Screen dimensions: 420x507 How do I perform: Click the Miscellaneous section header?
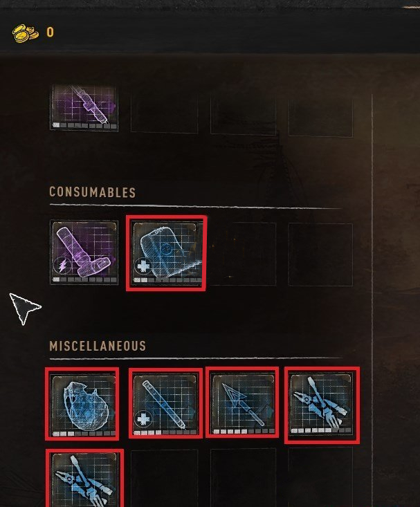(x=98, y=346)
